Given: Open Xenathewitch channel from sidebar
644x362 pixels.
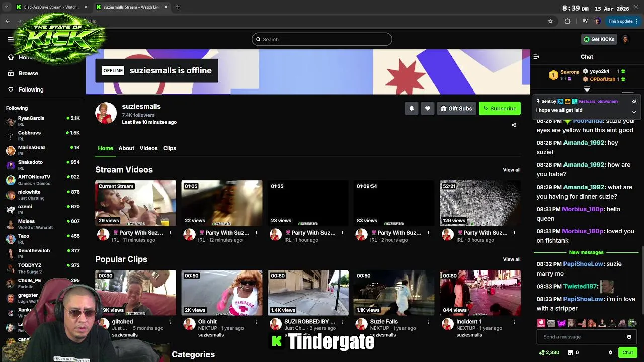Looking at the screenshot, I should coord(43,253).
